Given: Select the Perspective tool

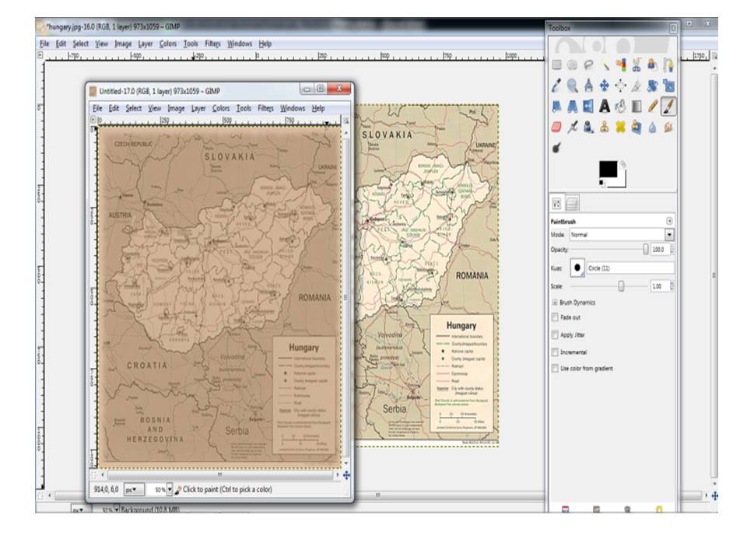Looking at the screenshot, I should click(572, 107).
